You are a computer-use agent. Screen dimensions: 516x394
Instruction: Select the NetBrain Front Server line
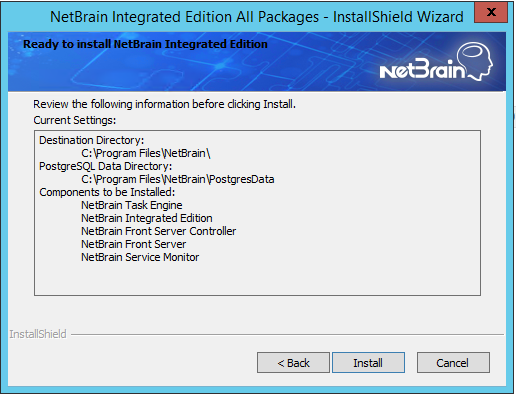point(133,244)
